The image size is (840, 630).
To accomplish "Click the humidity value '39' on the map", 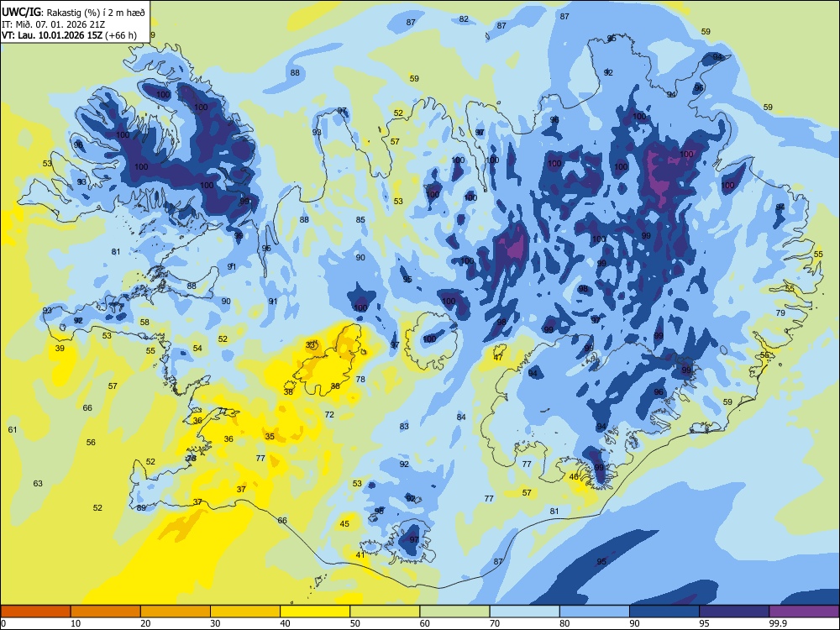I will pyautogui.click(x=60, y=349).
